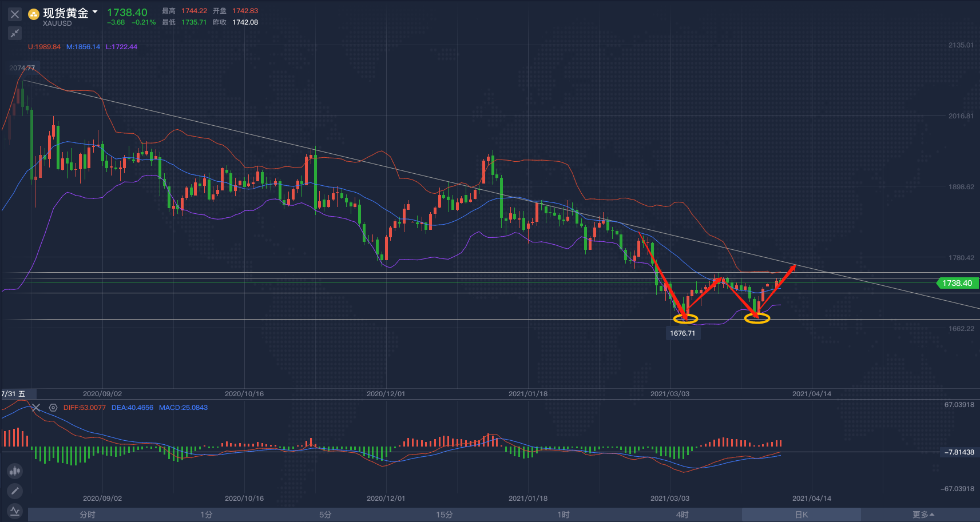
Task: Open MACD indicator settings hexagon icon
Action: tap(53, 408)
